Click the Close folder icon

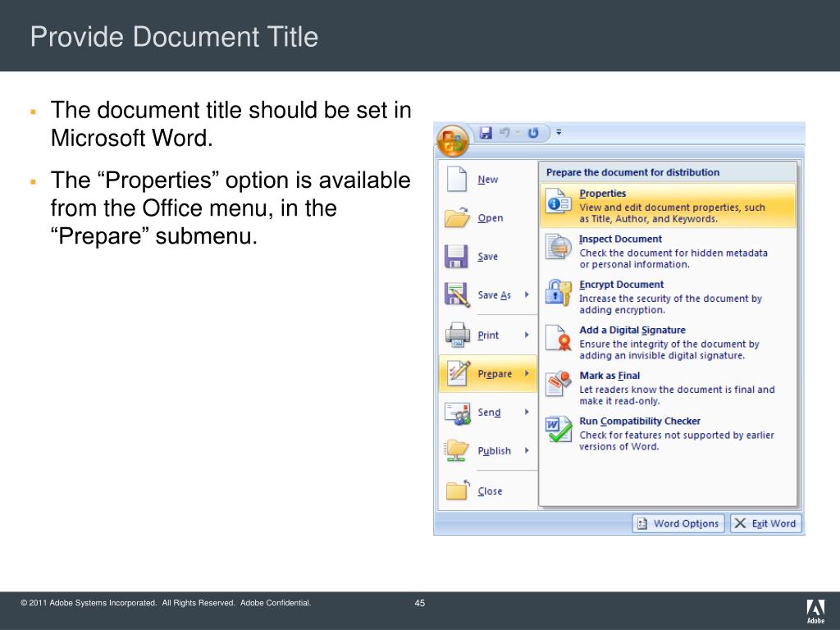[x=458, y=490]
